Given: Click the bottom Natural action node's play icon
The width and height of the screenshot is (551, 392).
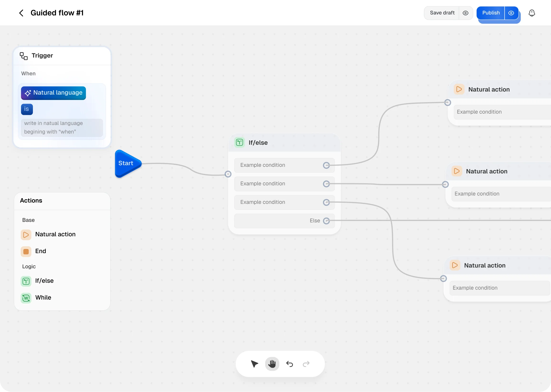Looking at the screenshot, I should (x=455, y=265).
